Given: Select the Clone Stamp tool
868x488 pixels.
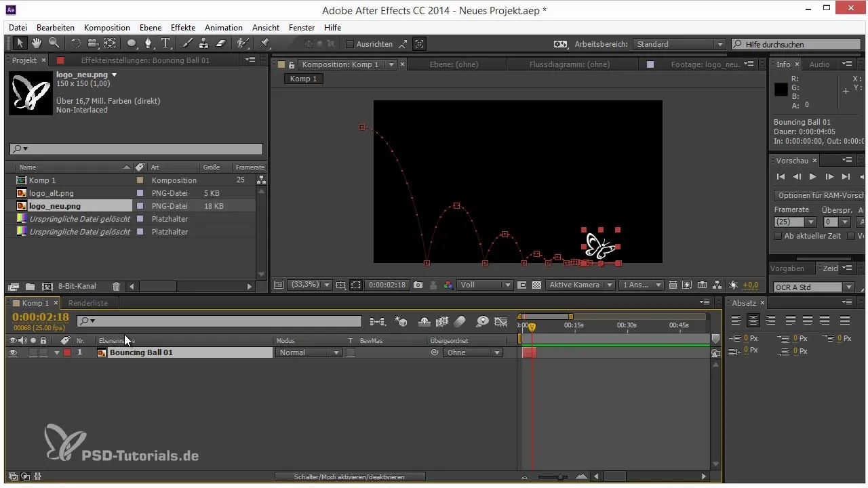Looking at the screenshot, I should [203, 43].
